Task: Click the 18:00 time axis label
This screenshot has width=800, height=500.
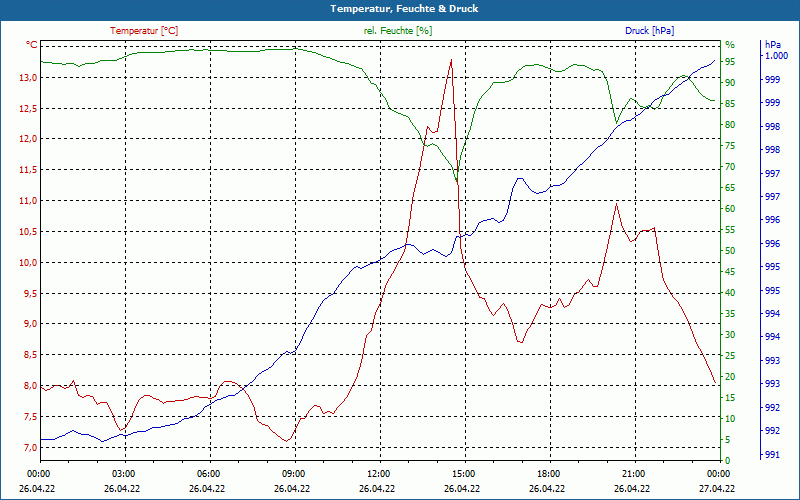Action: (548, 474)
